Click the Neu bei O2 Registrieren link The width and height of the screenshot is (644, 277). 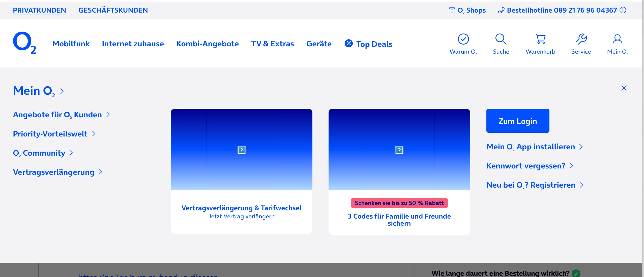[531, 185]
